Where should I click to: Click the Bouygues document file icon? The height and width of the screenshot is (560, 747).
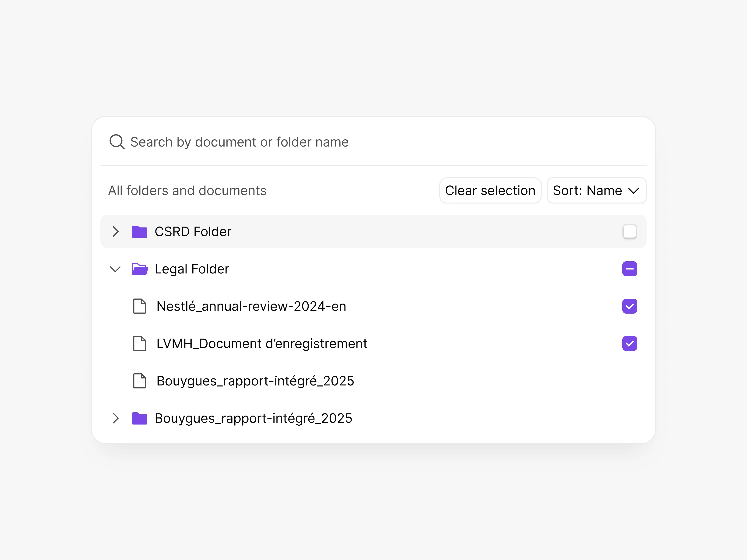(139, 381)
